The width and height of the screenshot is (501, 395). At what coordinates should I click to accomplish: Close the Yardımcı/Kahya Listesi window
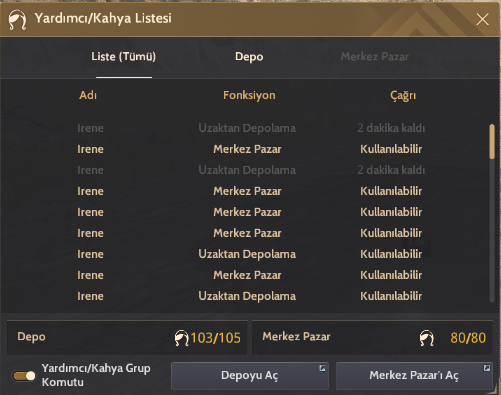[482, 19]
